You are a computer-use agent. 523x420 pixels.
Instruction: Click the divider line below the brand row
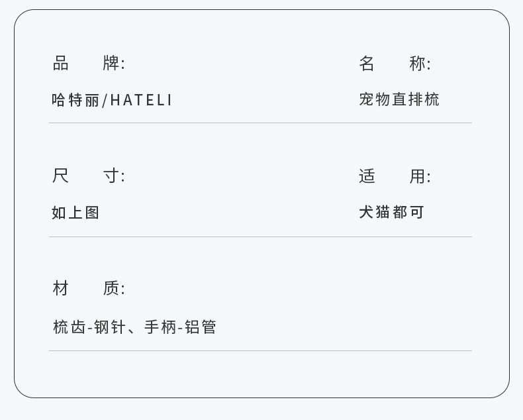(260, 123)
